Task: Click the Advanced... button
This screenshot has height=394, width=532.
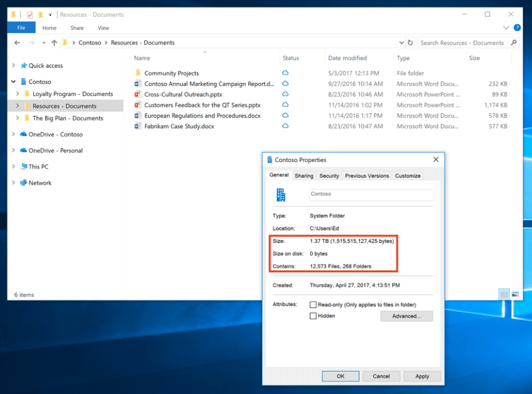Action: coord(407,316)
